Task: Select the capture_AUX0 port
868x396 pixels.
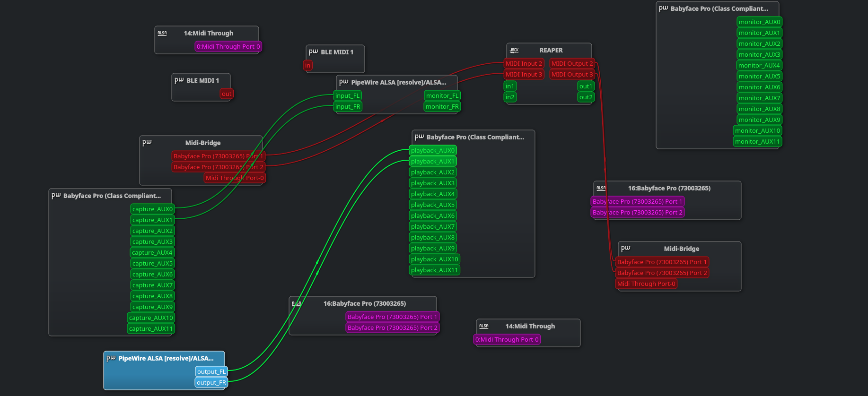Action: 152,209
